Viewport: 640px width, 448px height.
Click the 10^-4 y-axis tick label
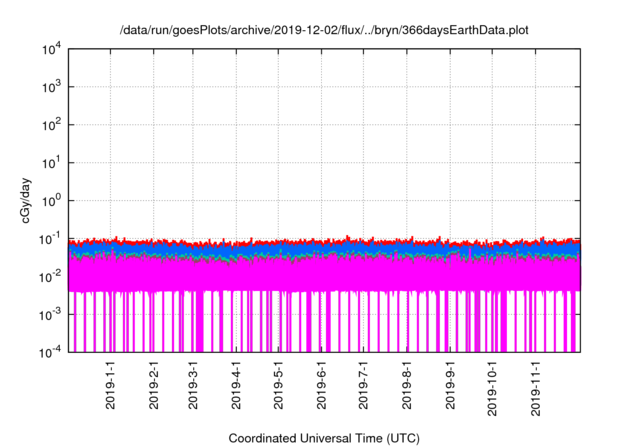click(x=54, y=352)
